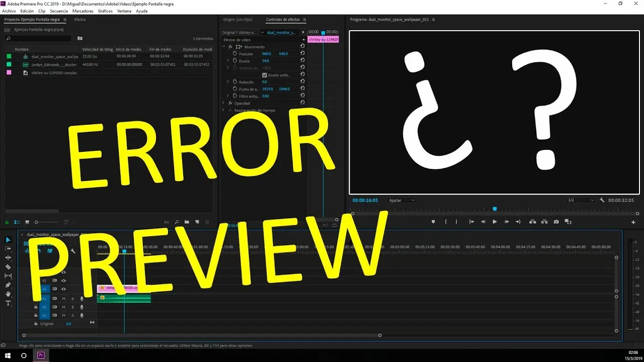Viewport: 644px width, 362px height.
Task: Open Premiere Pro from the taskbar
Action: (x=41, y=355)
